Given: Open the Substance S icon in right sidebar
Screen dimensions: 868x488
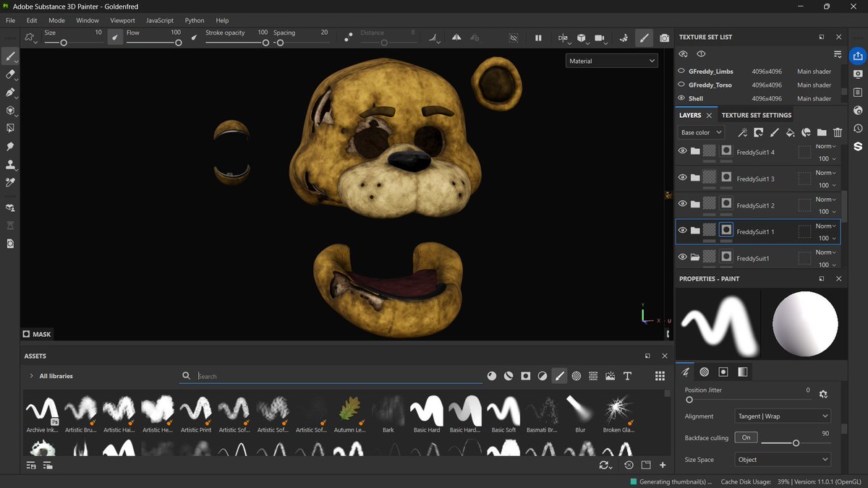Looking at the screenshot, I should click(x=858, y=147).
